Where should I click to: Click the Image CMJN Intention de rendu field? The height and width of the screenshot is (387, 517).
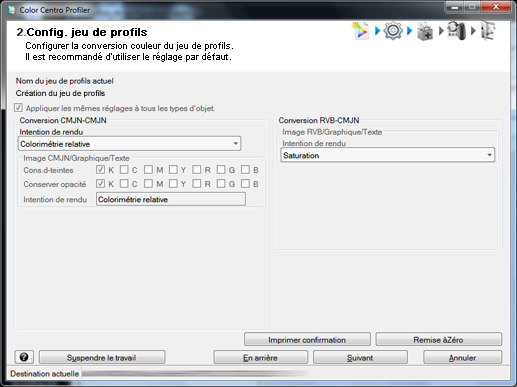171,199
